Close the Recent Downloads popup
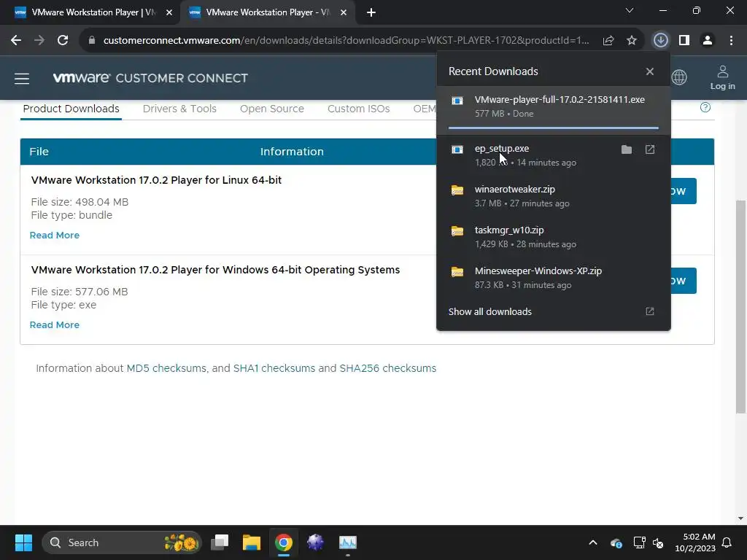 (650, 71)
